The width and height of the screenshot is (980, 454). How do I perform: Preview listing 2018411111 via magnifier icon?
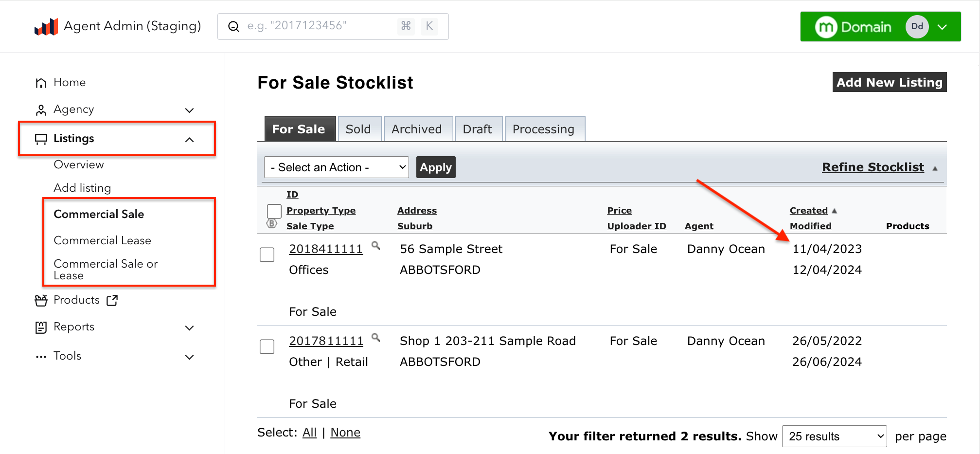(x=375, y=246)
